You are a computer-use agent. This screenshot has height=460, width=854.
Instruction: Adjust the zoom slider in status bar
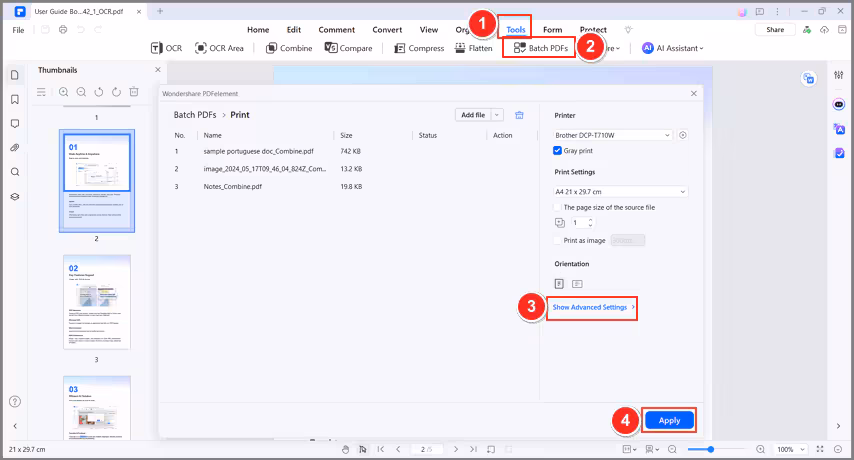click(x=713, y=450)
